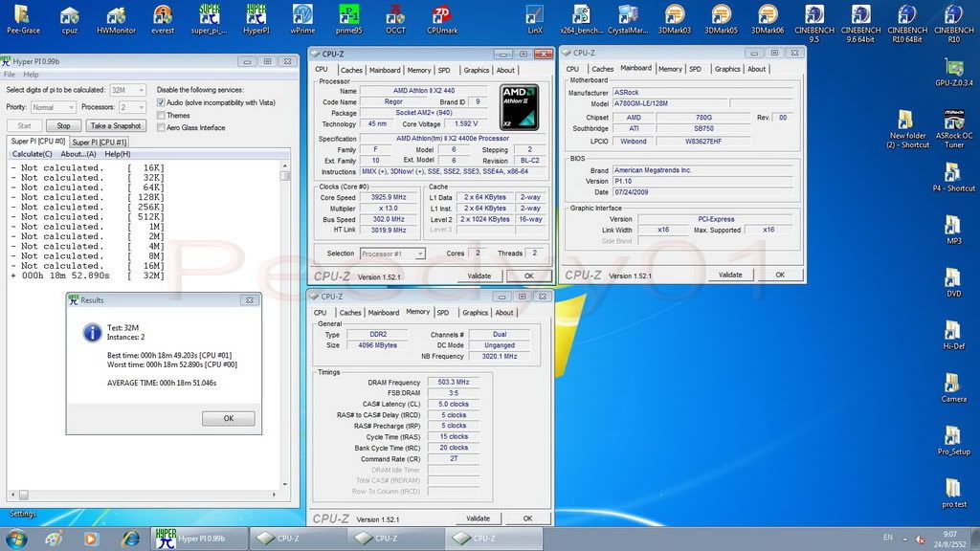The width and height of the screenshot is (980, 551).
Task: Launch prime95 desktop icon
Action: click(348, 19)
